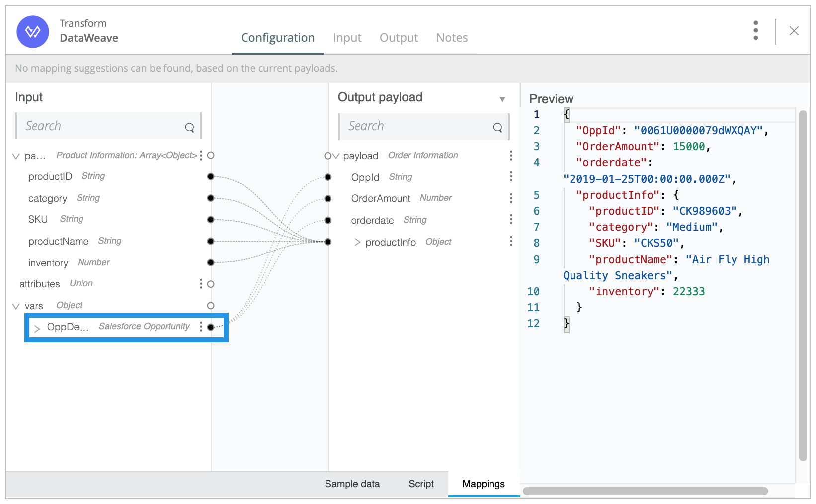Click the Preview horizontal scrollbar
Screen dimensions: 816x504
pyautogui.click(x=645, y=491)
